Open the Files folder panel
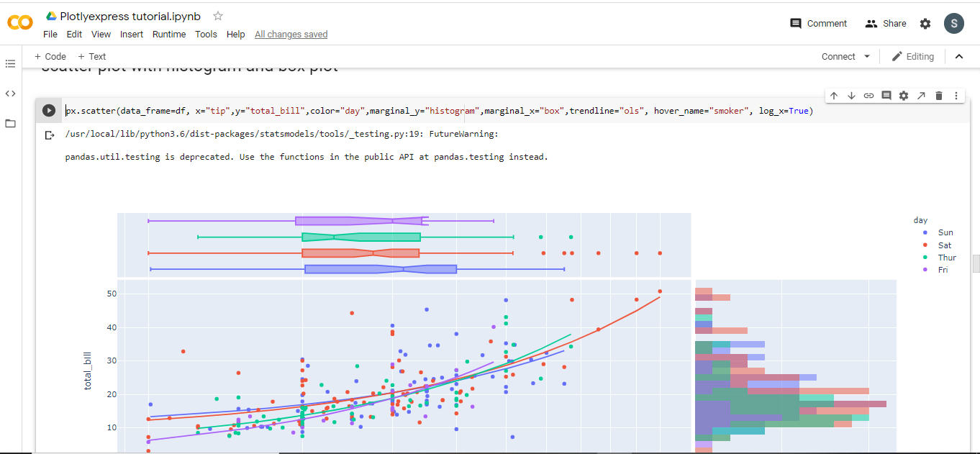 click(x=10, y=124)
